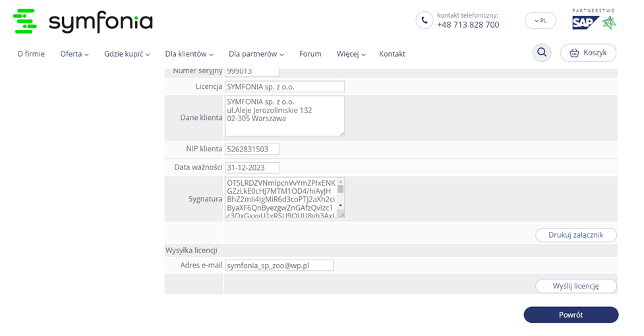The height and width of the screenshot is (336, 644).
Task: Open the PL language selector
Action: point(540,21)
